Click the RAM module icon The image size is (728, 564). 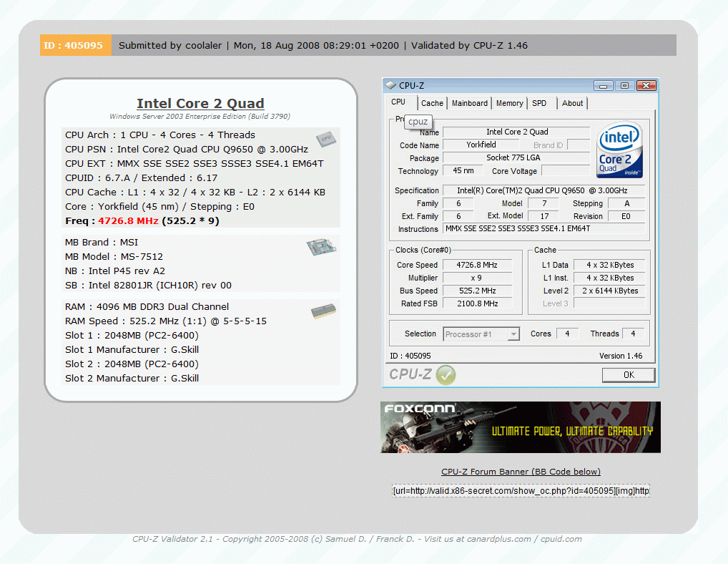324,311
